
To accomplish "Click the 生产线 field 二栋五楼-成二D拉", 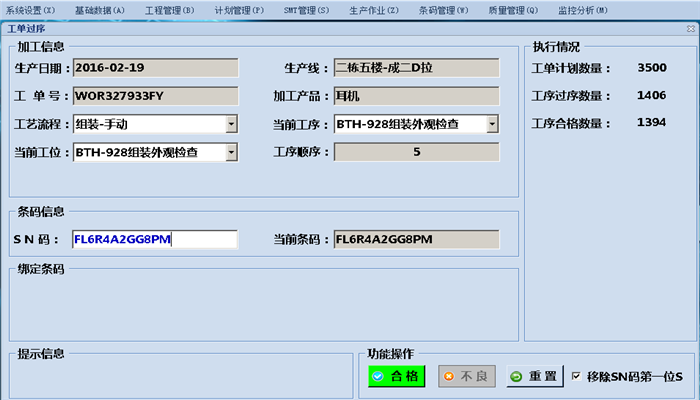I will (417, 68).
